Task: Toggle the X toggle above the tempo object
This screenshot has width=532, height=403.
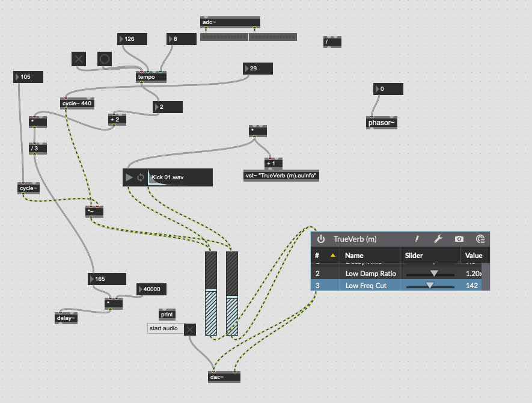Action: 79,59
